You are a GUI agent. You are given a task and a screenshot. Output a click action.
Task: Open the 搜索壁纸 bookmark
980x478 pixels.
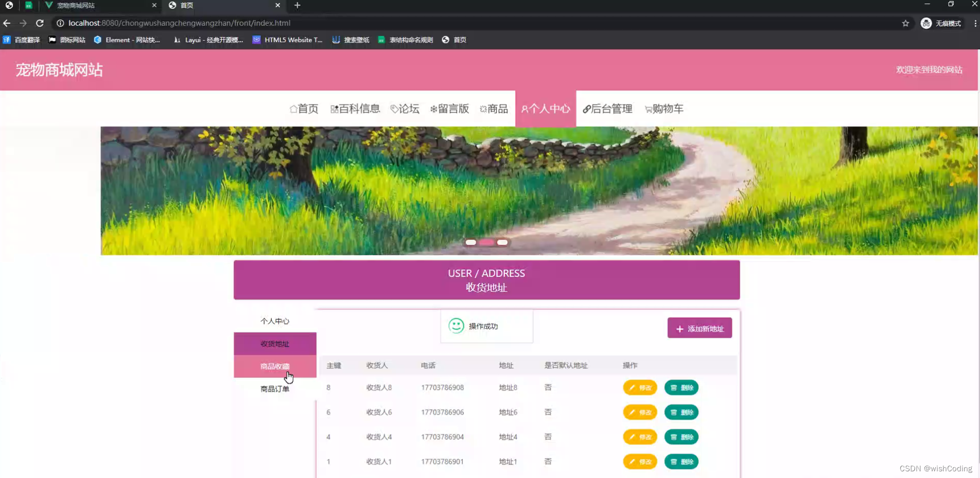click(x=351, y=40)
